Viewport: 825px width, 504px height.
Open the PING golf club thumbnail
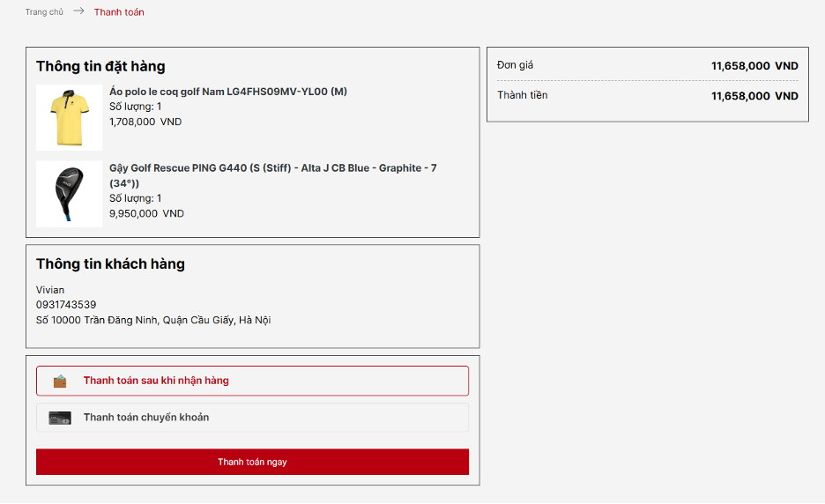point(69,194)
